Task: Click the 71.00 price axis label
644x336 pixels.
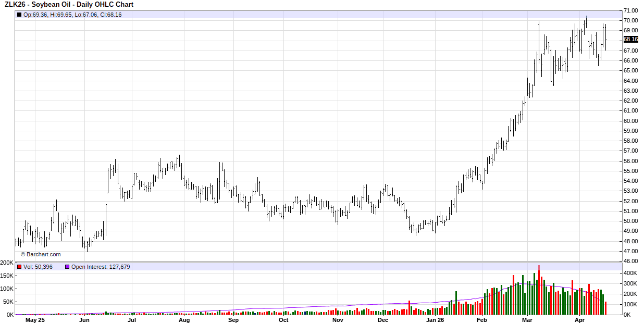Action: [630, 10]
